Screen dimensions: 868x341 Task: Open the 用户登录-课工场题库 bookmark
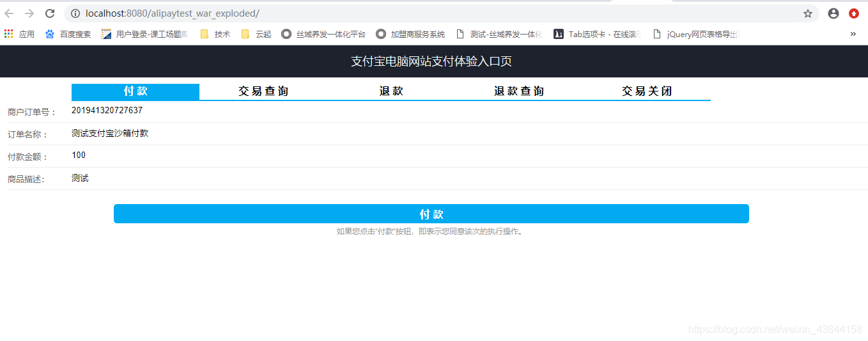pyautogui.click(x=144, y=34)
